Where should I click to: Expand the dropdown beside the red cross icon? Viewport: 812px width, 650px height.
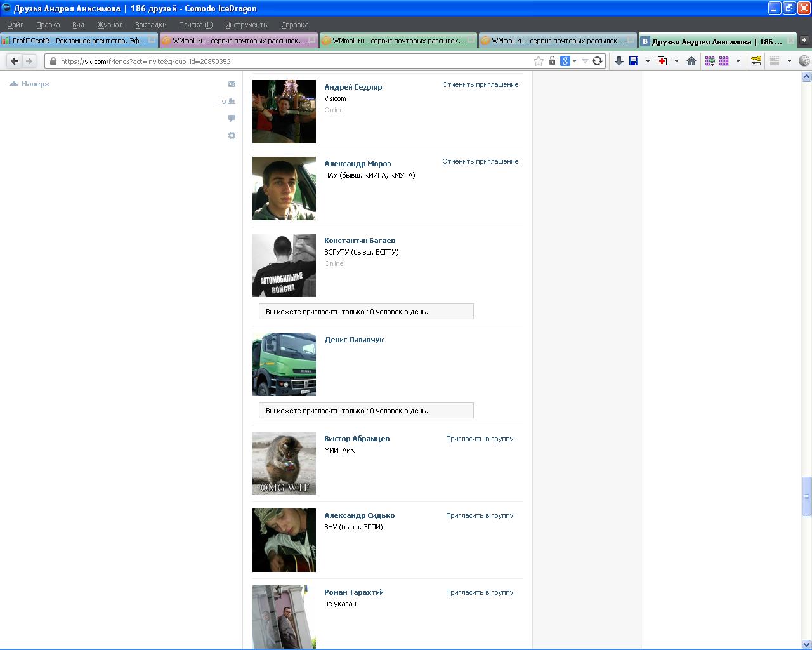pos(676,61)
